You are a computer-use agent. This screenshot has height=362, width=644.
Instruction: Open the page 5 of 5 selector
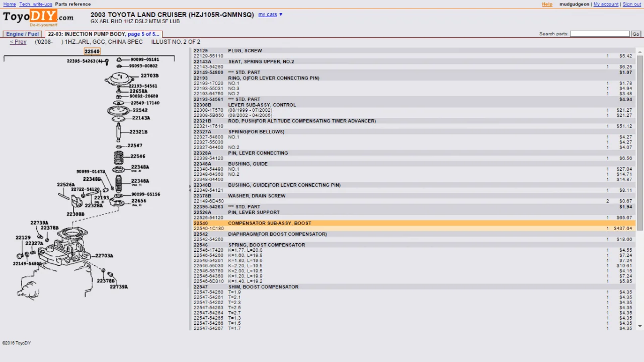pos(143,34)
